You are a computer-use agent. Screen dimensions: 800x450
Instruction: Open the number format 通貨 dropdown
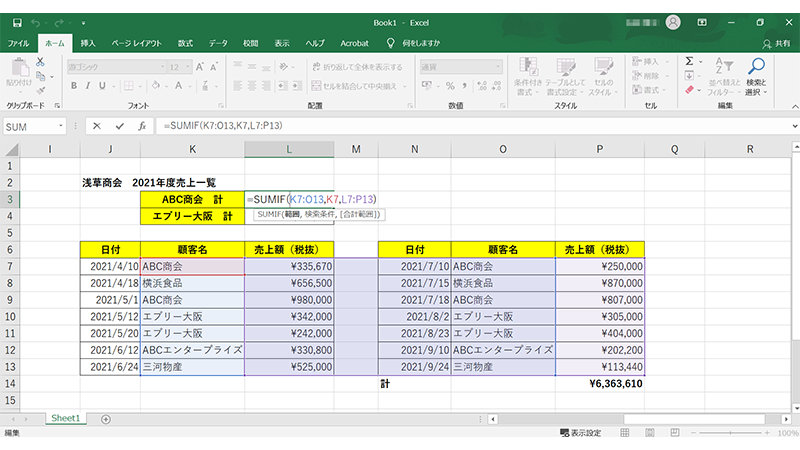(x=498, y=67)
